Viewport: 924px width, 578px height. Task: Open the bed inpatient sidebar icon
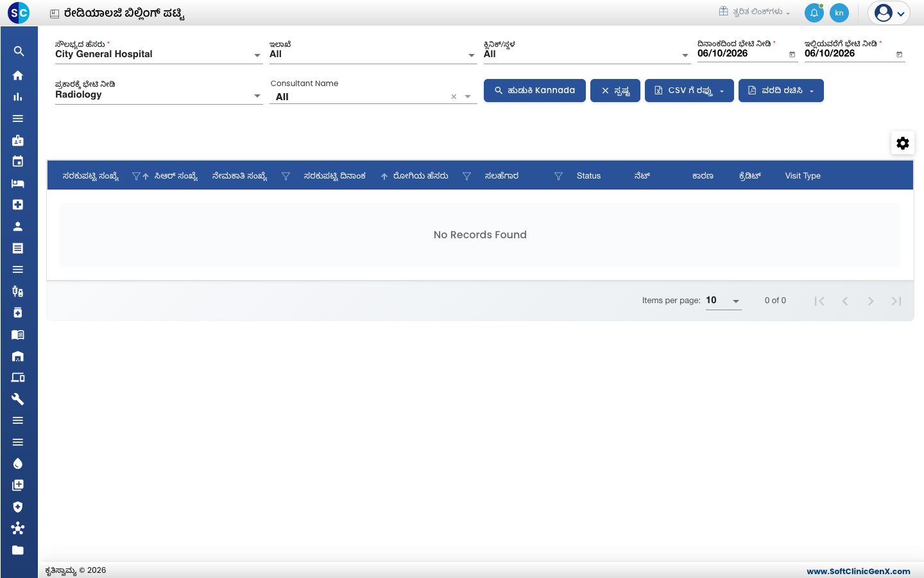point(18,183)
